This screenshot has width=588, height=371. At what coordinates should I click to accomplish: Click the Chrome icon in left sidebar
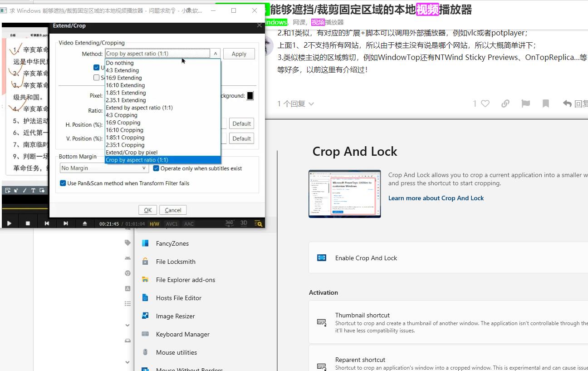tap(128, 273)
